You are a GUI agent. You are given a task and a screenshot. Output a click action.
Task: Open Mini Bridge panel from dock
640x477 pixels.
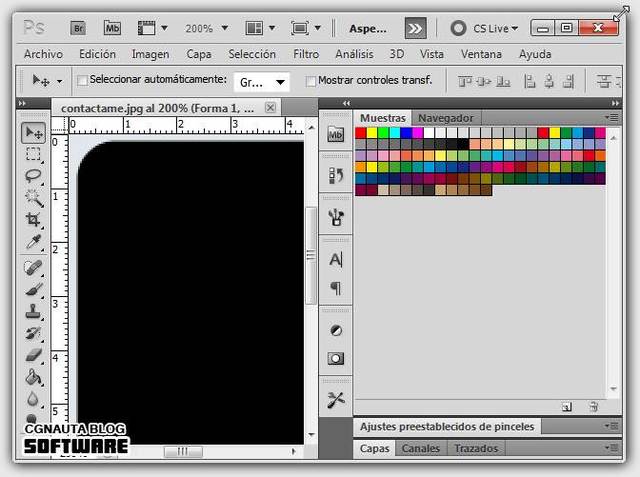pos(336,134)
